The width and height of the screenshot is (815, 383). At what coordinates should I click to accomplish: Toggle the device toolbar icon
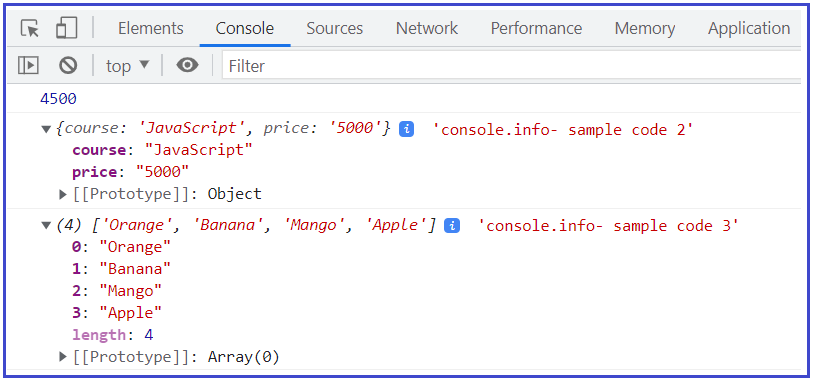tap(67, 28)
